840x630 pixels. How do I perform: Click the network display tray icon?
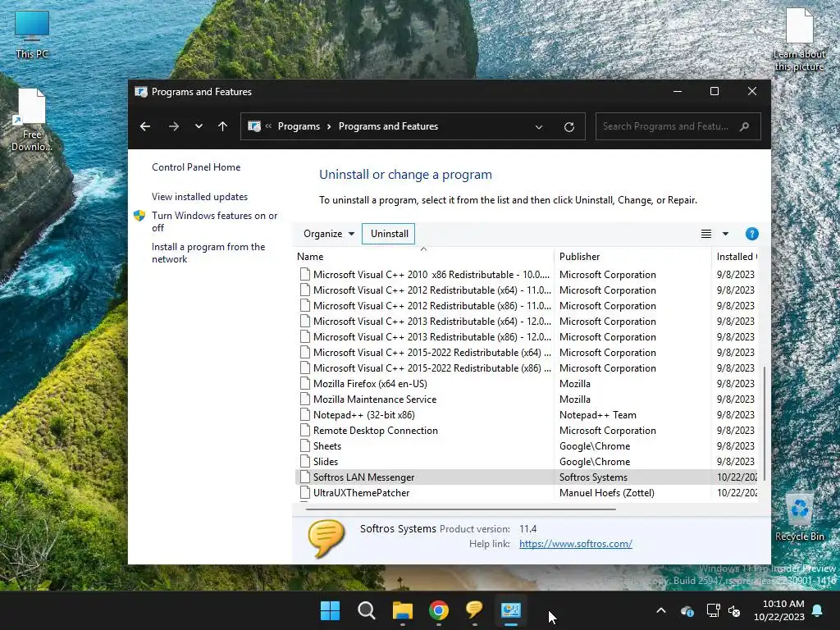click(713, 610)
